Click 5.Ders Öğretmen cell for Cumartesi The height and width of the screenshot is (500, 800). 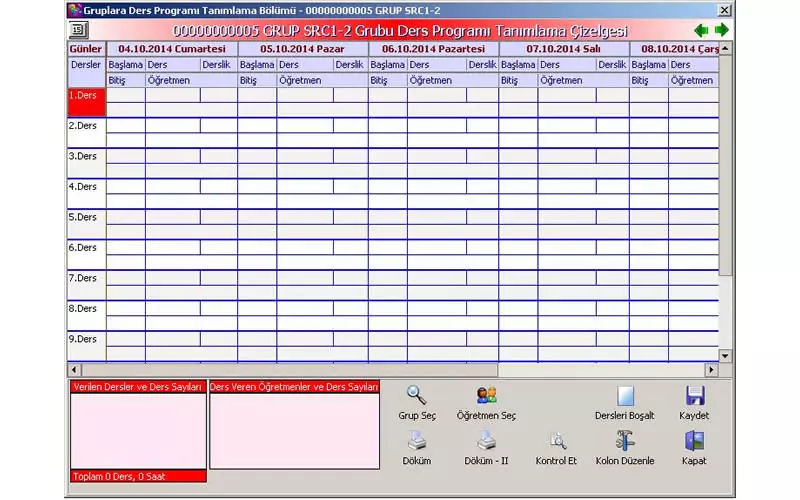[x=191, y=232]
